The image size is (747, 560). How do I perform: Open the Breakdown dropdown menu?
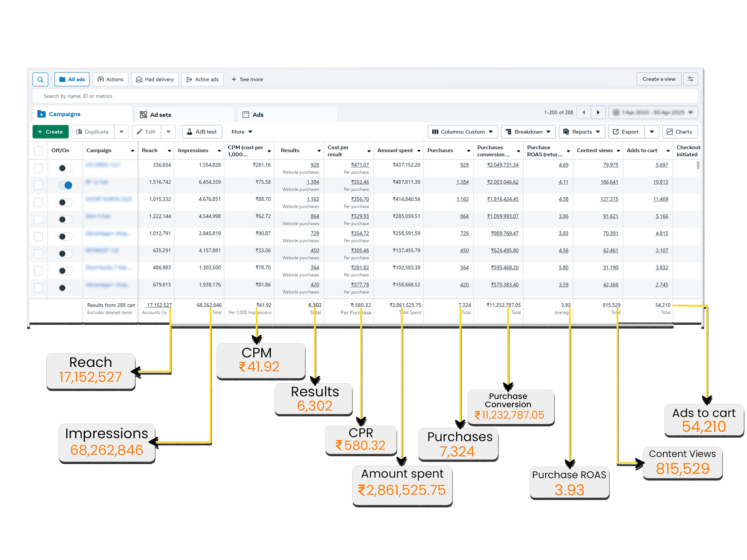(x=528, y=132)
